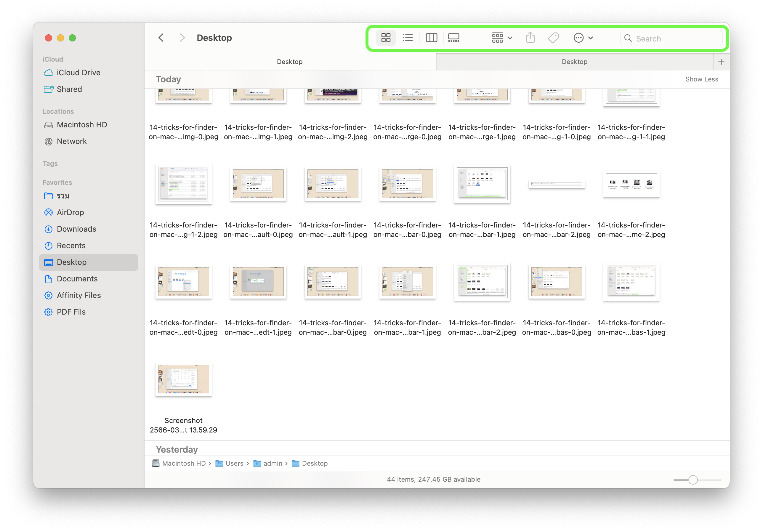This screenshot has height=532, width=763.
Task: Switch to gallery view in toolbar
Action: click(x=453, y=38)
